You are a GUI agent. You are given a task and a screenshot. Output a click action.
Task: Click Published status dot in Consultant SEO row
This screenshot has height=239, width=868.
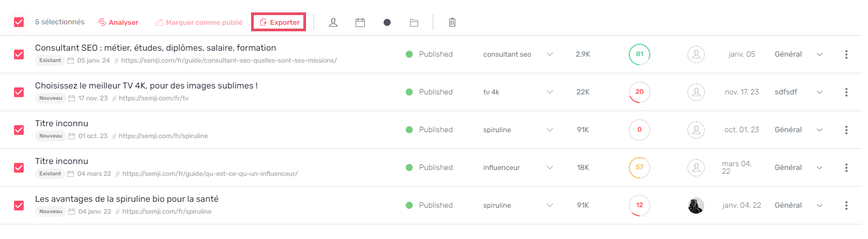coord(409,54)
